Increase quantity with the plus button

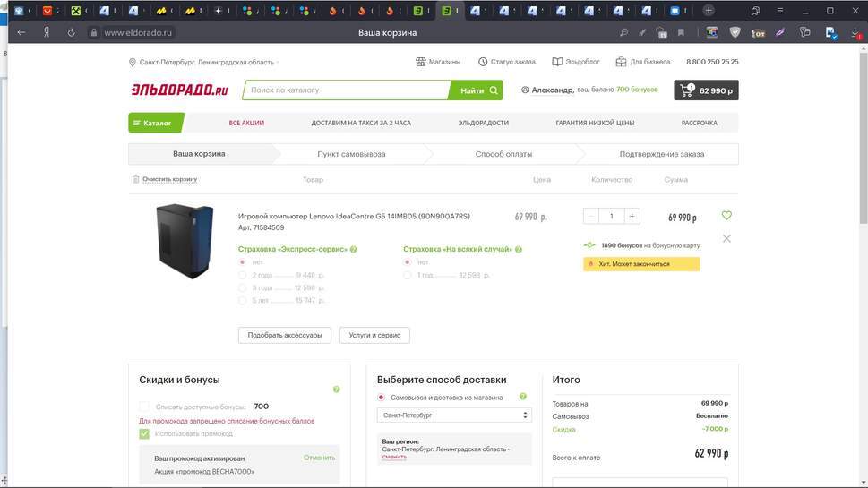(632, 216)
